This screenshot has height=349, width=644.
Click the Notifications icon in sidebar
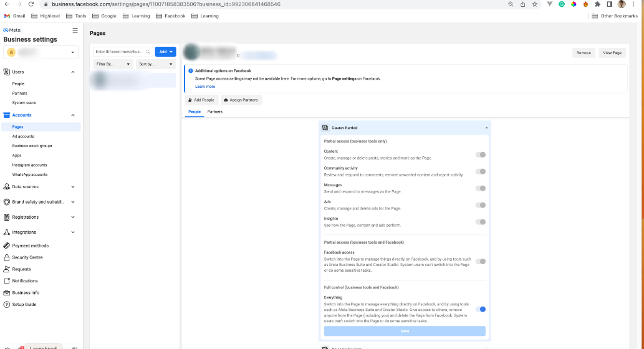(x=7, y=281)
